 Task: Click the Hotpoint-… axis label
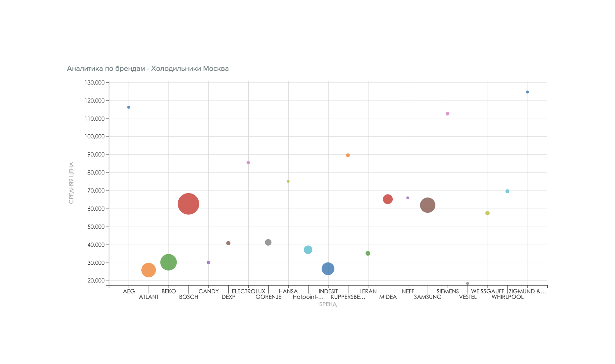(308, 297)
